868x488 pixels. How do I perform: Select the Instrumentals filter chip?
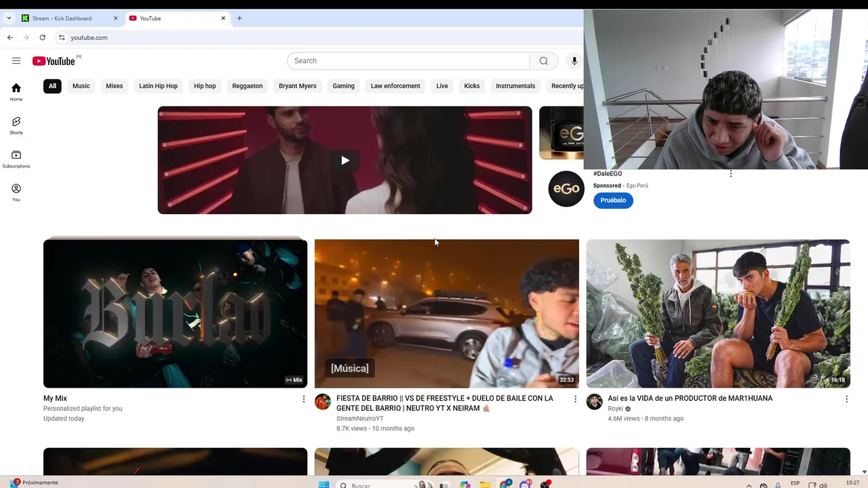click(x=515, y=86)
